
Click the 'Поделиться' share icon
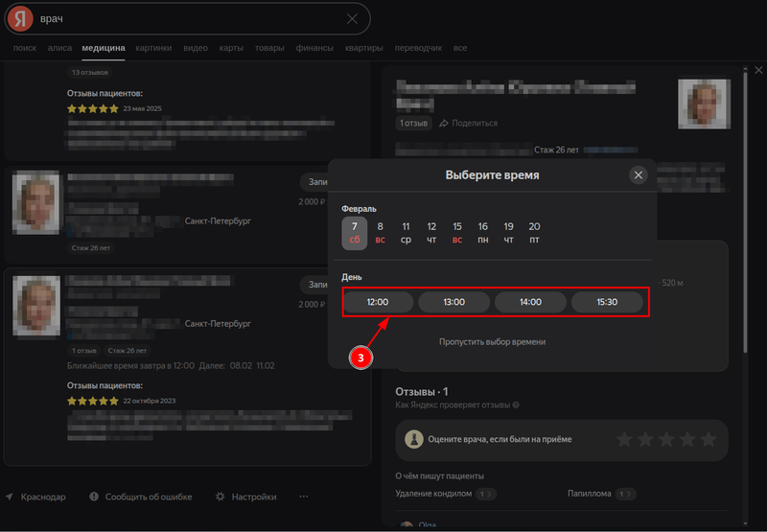point(444,124)
